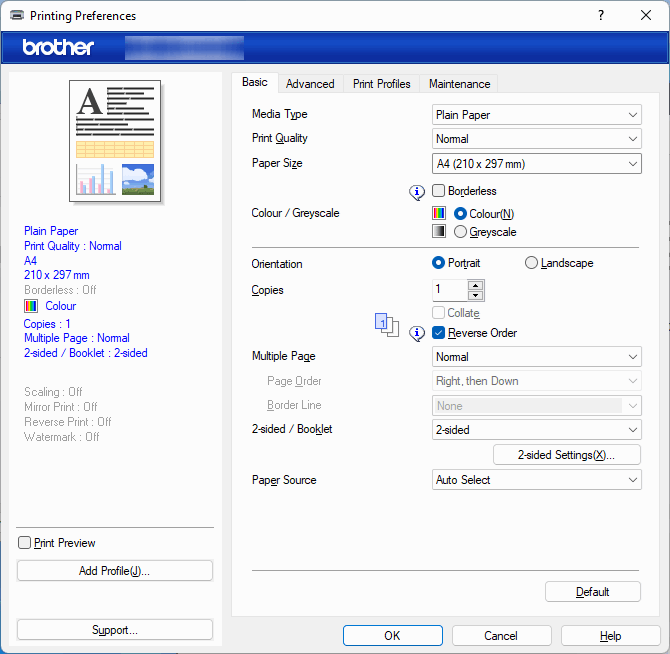Uncheck the Reverse Order checkbox
Viewport: 670px width, 654px height.
tap(439, 333)
